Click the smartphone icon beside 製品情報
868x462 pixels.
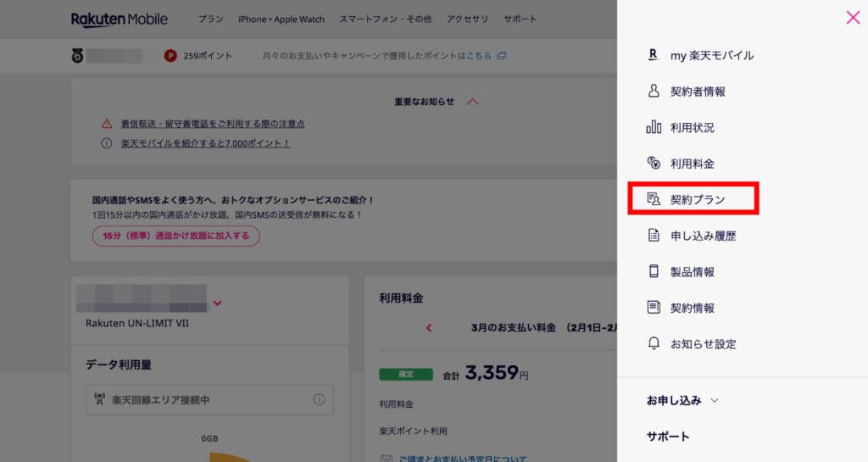click(x=654, y=271)
